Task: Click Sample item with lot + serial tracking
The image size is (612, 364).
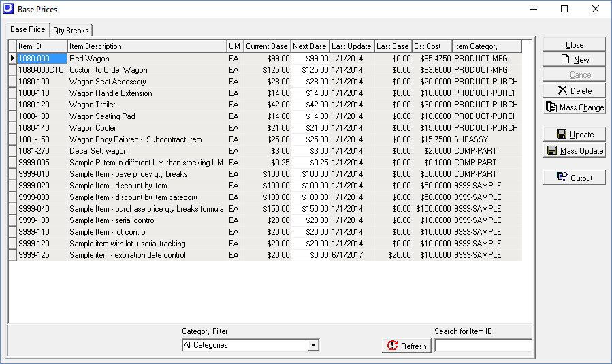Action: 127,244
